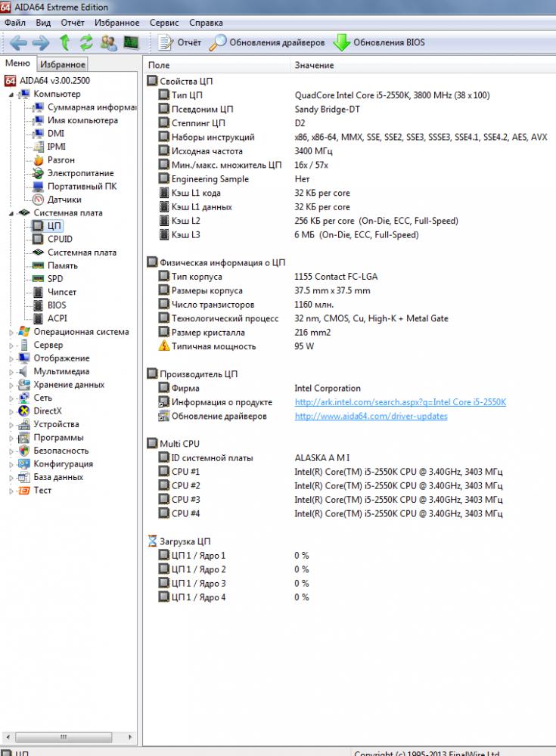Open the aida64.com driver-updates link
556x756 pixels.
[371, 416]
